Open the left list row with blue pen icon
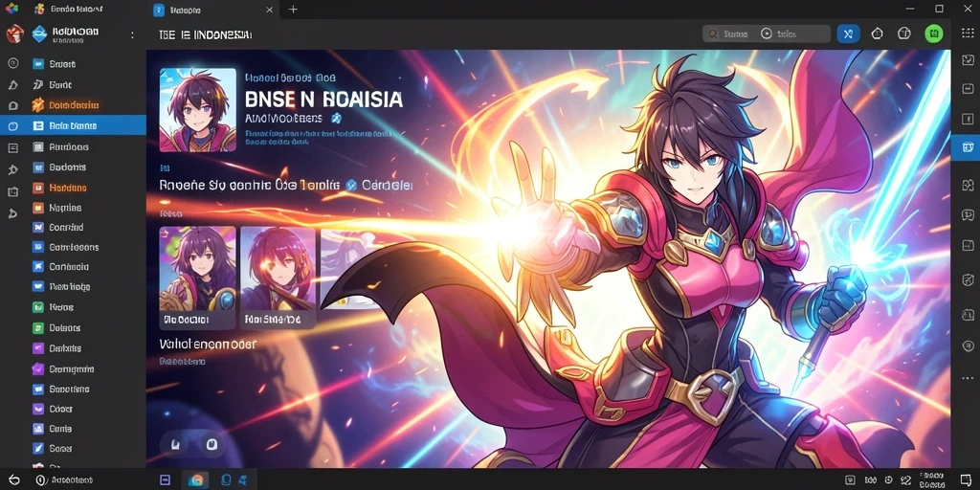The height and width of the screenshot is (490, 980). tap(73, 449)
